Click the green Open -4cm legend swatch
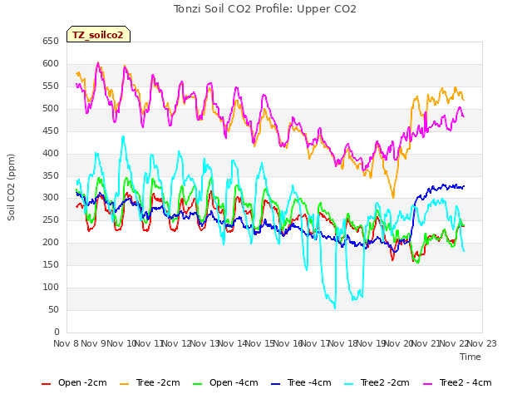Viewport: 532px width, 399px height. tap(198, 384)
